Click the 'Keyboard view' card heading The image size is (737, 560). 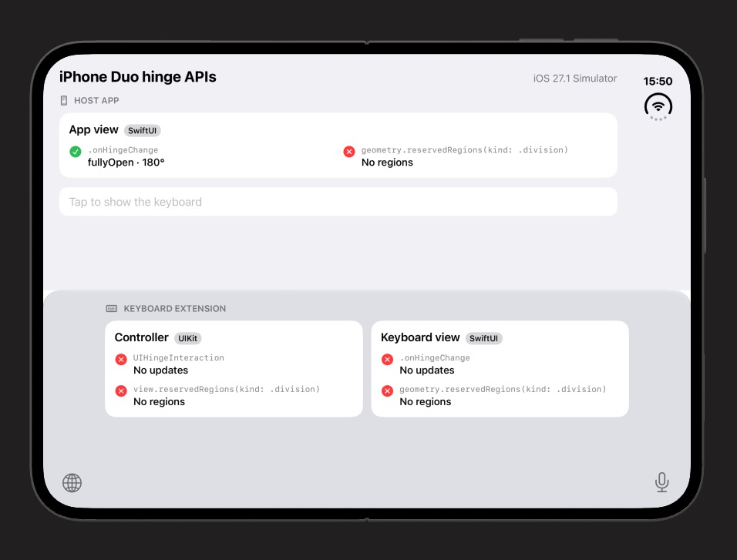(x=420, y=337)
